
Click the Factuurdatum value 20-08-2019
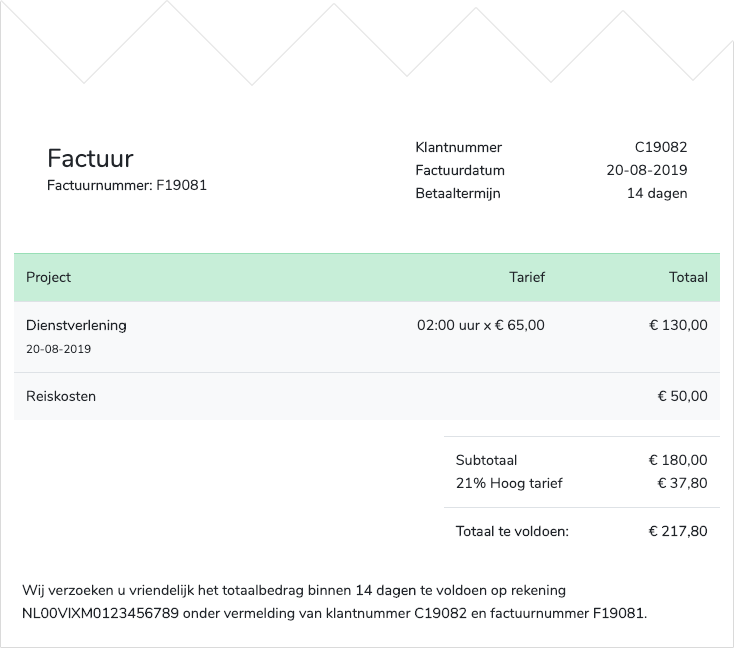tap(646, 170)
